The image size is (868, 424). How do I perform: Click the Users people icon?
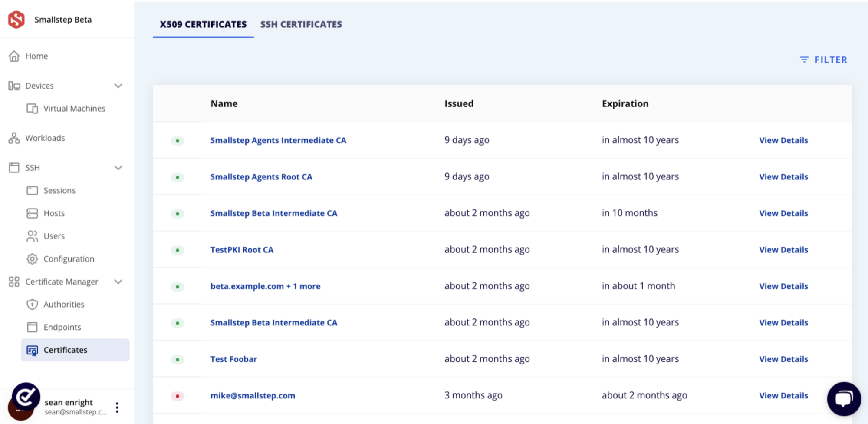[x=32, y=236]
